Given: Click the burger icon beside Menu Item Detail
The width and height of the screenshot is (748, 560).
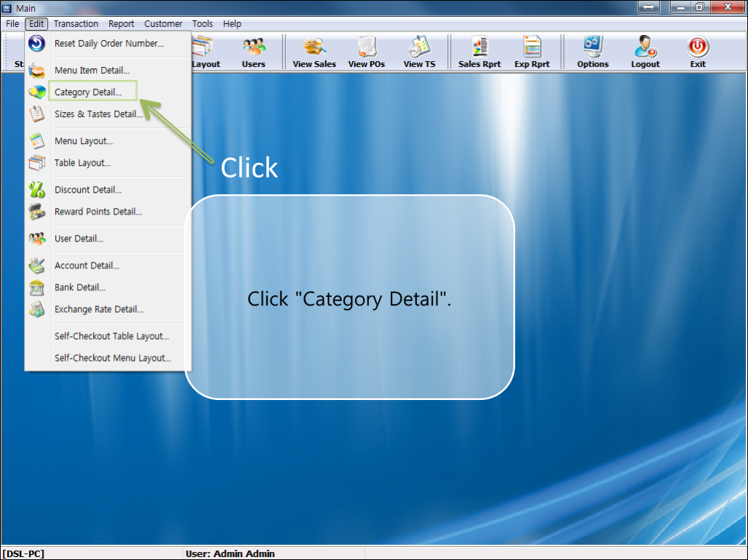Looking at the screenshot, I should click(36, 70).
